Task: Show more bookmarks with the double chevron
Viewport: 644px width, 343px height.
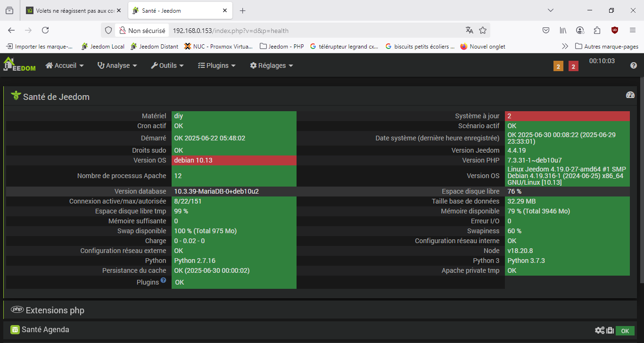Action: click(565, 46)
